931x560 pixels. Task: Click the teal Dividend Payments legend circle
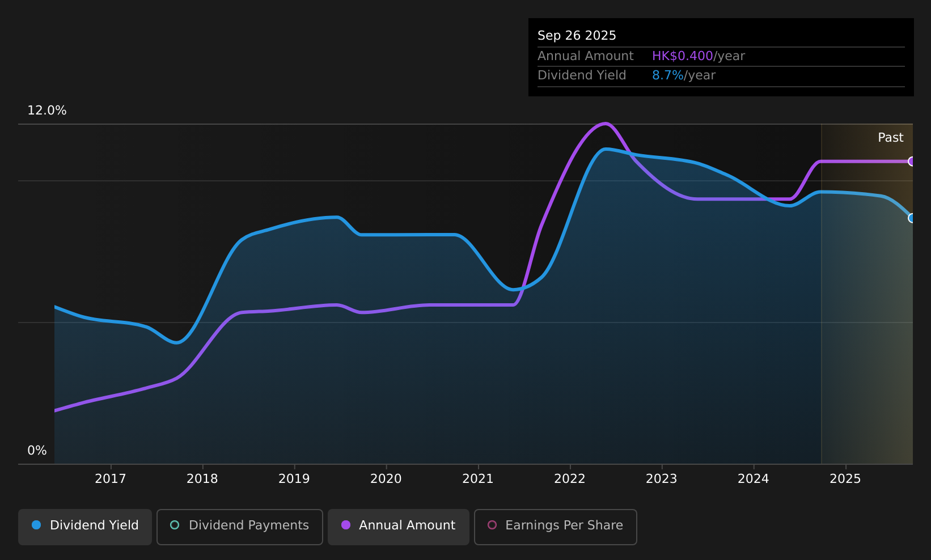pyautogui.click(x=175, y=525)
